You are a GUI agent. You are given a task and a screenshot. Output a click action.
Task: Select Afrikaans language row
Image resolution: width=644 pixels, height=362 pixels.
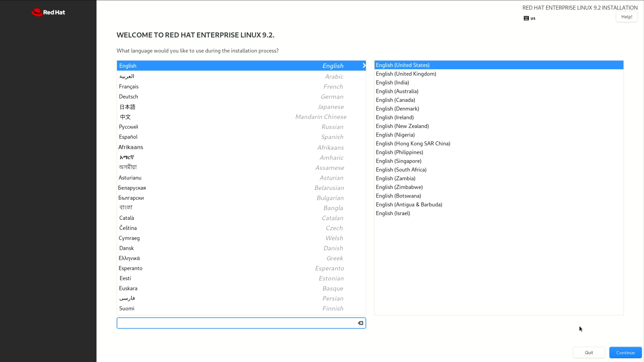point(241,147)
